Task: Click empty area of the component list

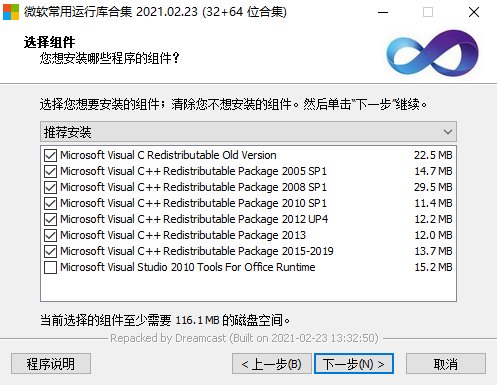Action: click(248, 288)
